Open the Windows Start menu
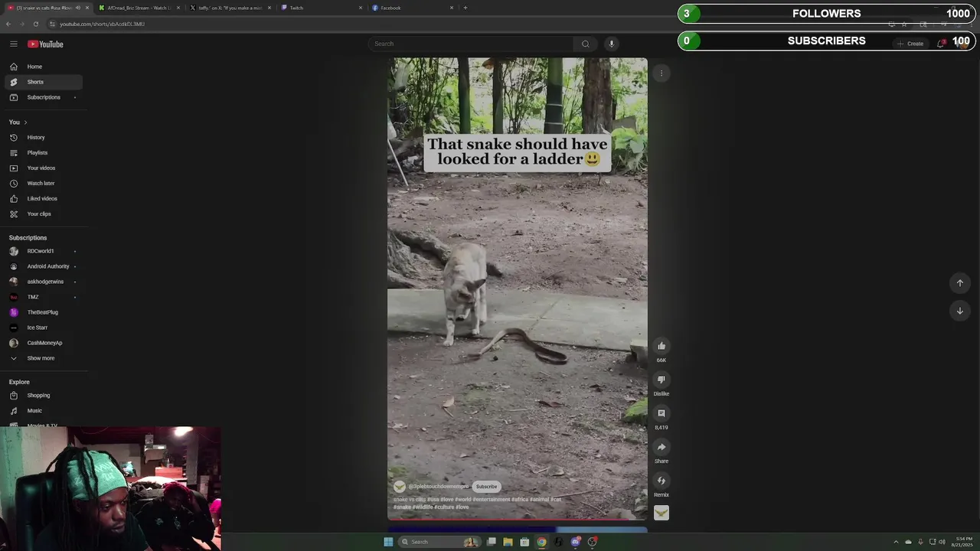 click(x=388, y=542)
